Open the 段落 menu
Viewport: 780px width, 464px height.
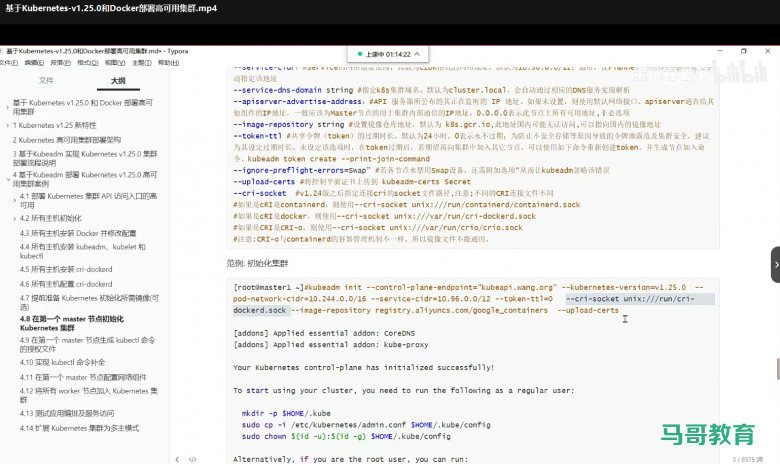point(62,62)
